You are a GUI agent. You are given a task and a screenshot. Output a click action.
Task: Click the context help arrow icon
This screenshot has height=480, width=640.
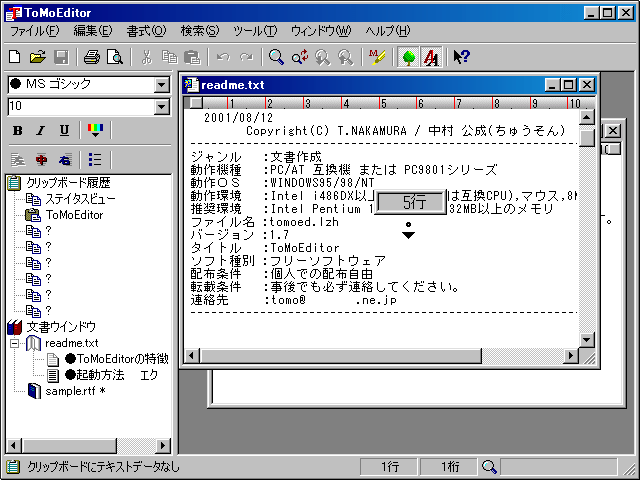tap(462, 57)
